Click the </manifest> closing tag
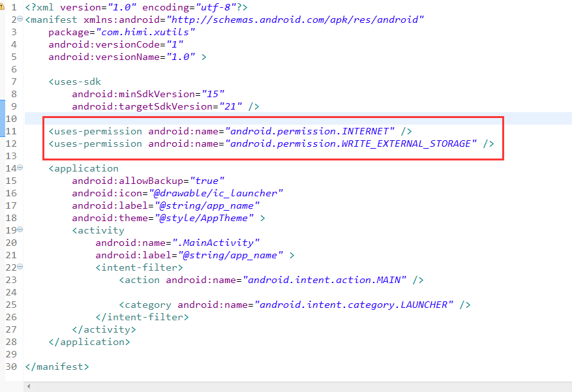This screenshot has height=392, width=572. (x=57, y=367)
